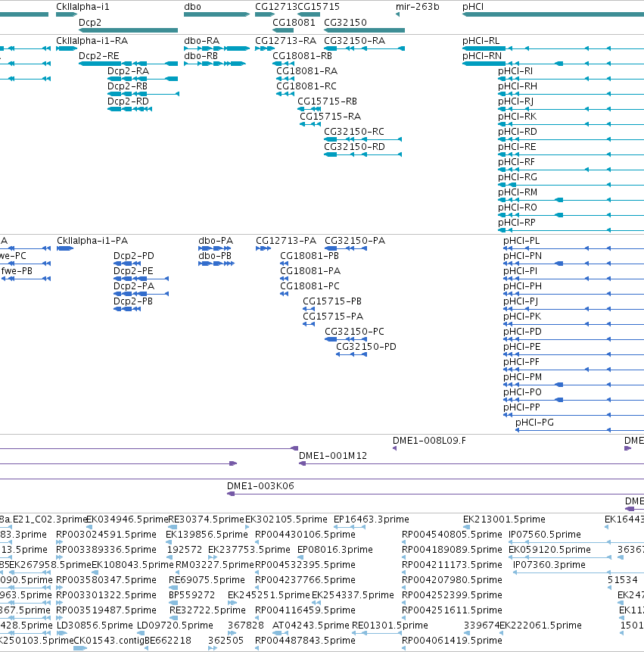The height and width of the screenshot is (652, 644).
Task: Click protein pHCl-PG
Action: tap(534, 423)
